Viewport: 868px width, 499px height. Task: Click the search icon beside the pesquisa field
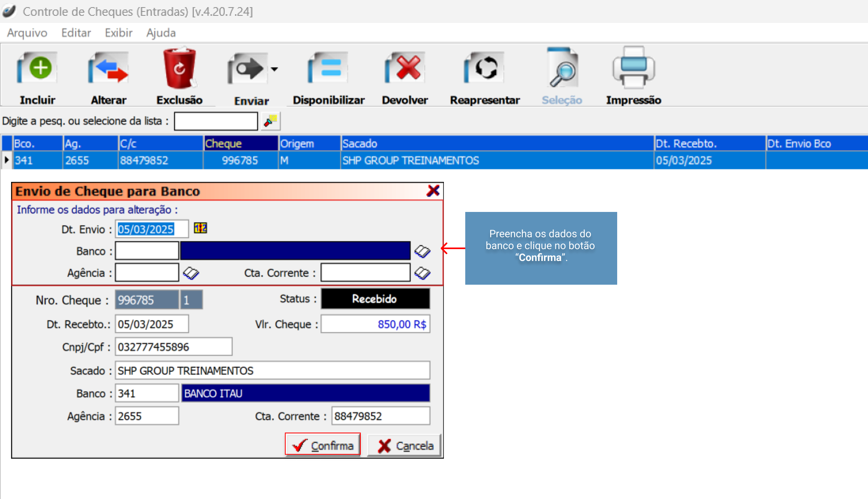pos(271,121)
